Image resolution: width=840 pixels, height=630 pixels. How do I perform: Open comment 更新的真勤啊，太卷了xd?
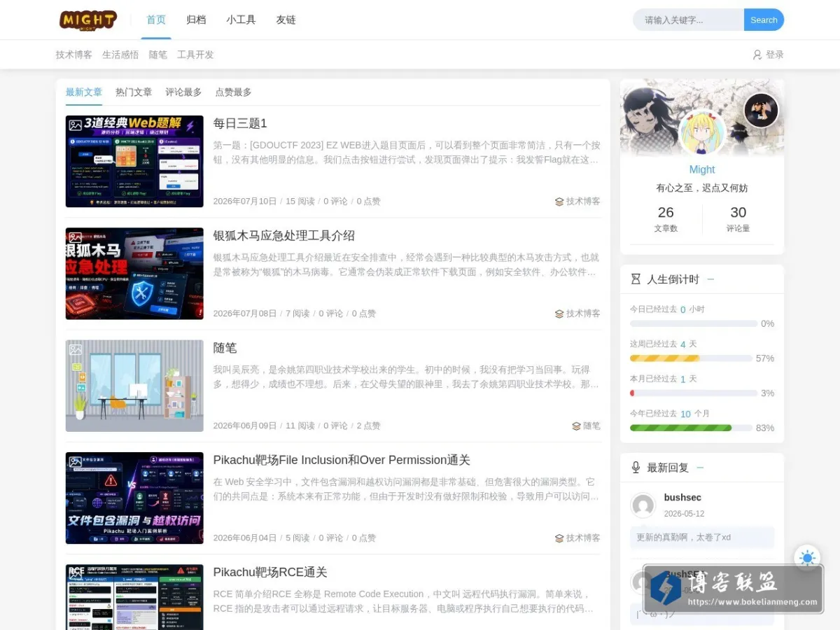[702, 538]
